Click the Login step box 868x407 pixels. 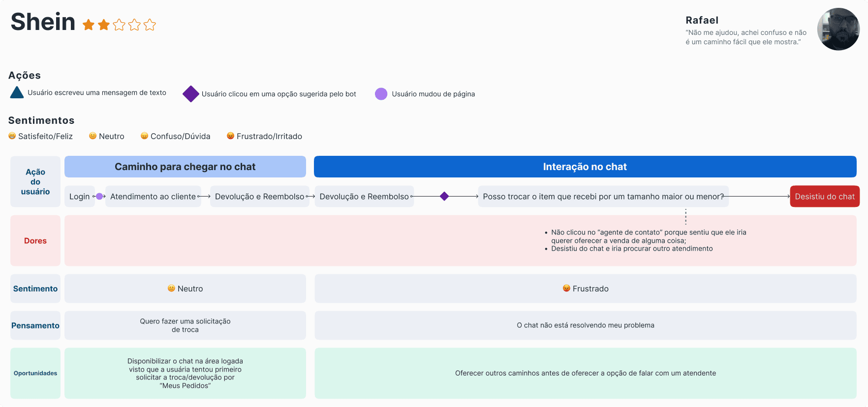click(80, 196)
